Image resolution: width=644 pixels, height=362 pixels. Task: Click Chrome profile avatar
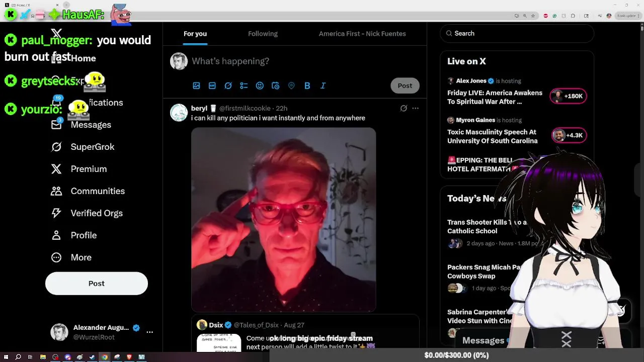609,16
